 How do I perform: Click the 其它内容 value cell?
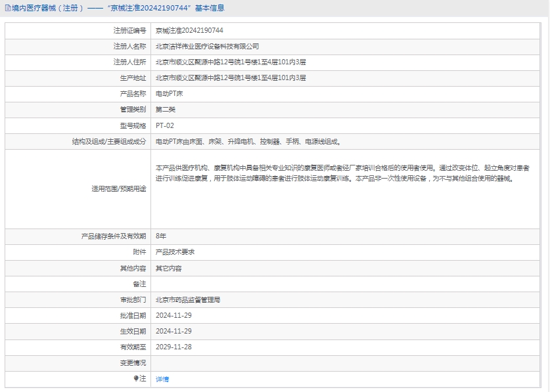(168, 269)
